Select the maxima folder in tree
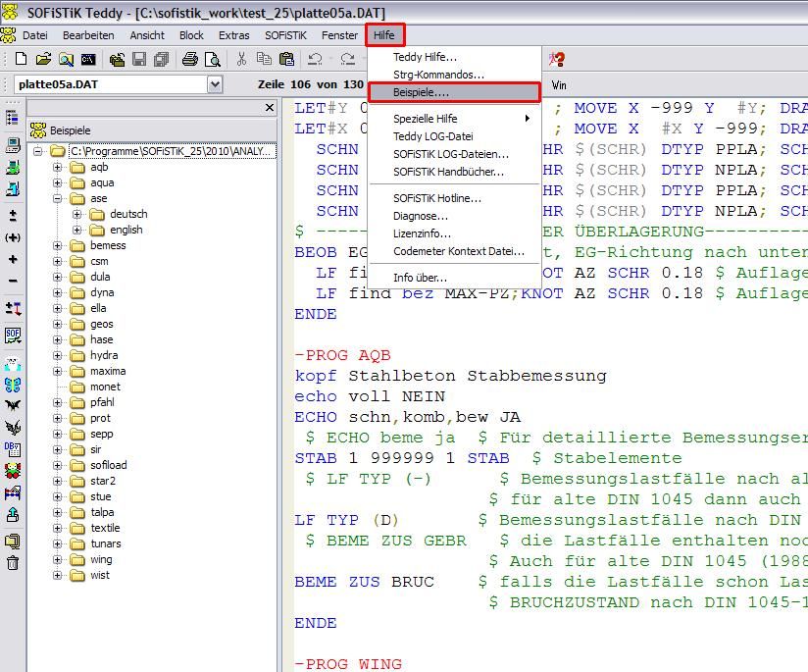This screenshot has width=808, height=672. coord(108,371)
